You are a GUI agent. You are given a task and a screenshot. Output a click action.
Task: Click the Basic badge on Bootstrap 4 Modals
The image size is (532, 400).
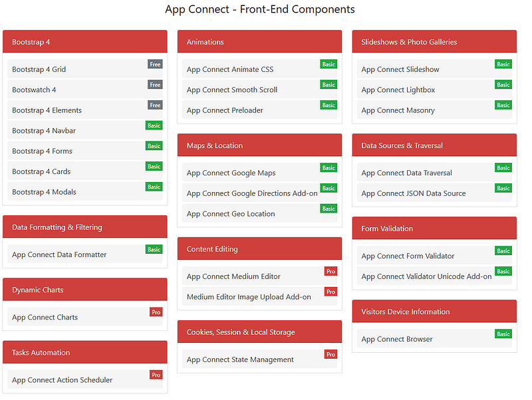coord(154,187)
